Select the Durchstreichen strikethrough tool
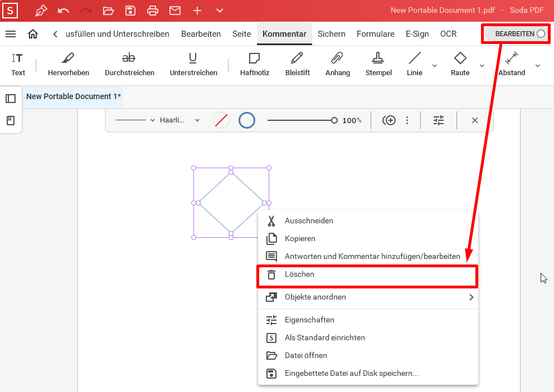This screenshot has width=554, height=392. (x=129, y=65)
